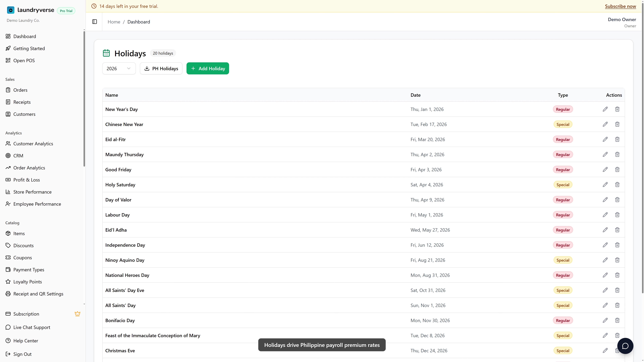The image size is (644, 362).
Task: Edit the Bonifacio Day holiday
Action: [x=605, y=320]
